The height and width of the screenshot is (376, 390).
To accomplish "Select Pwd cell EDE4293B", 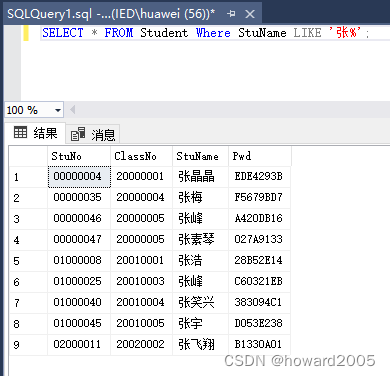I will point(259,177).
